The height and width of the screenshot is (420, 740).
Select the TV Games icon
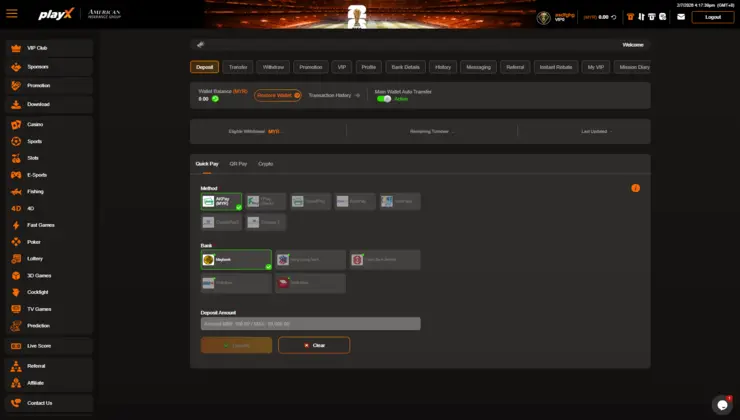(x=16, y=309)
